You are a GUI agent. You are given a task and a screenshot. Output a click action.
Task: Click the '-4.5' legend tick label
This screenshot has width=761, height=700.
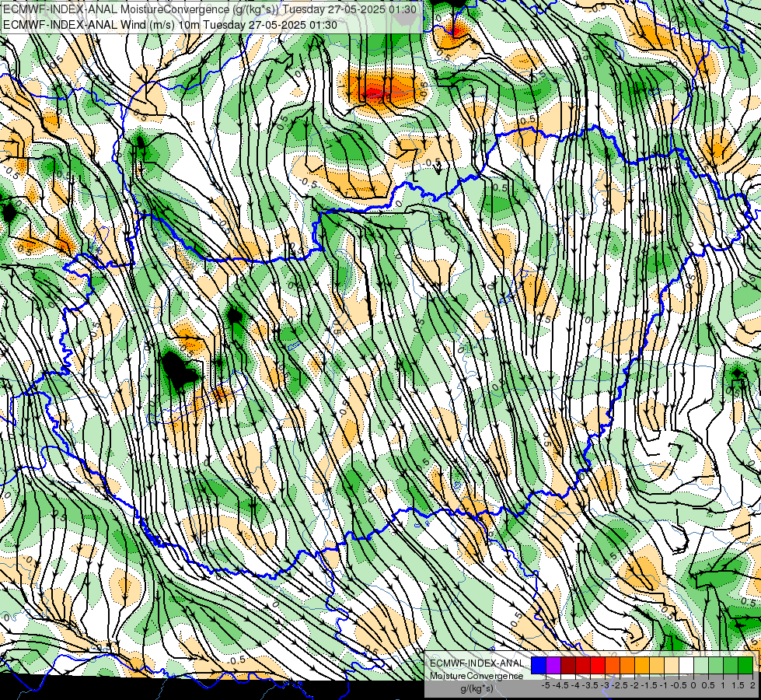tap(560, 685)
